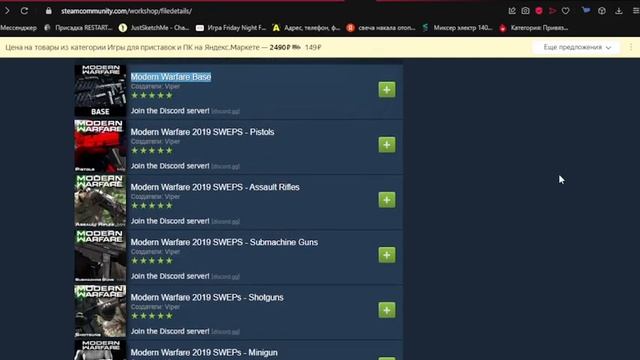Open creator Viper on the Pistols row

(172, 142)
